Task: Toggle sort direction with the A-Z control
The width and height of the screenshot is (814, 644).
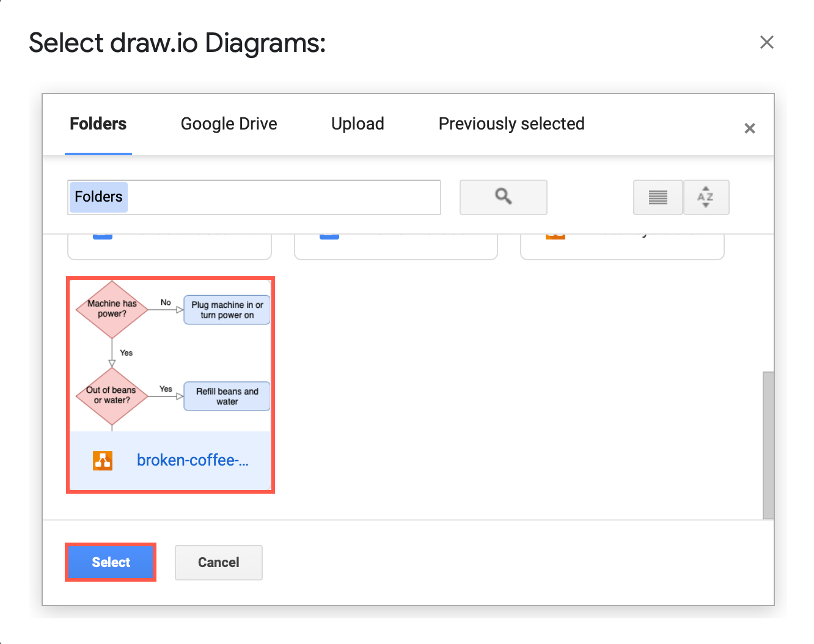Action: (706, 197)
